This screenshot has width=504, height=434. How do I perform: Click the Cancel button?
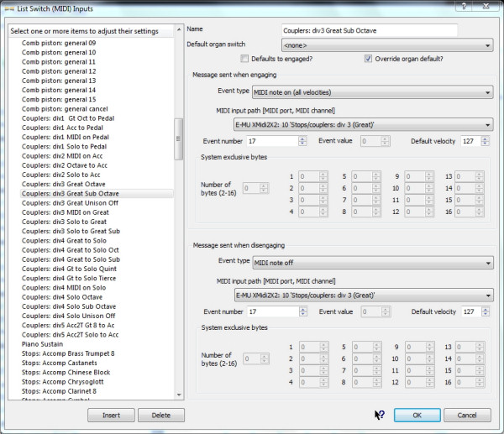point(467,415)
